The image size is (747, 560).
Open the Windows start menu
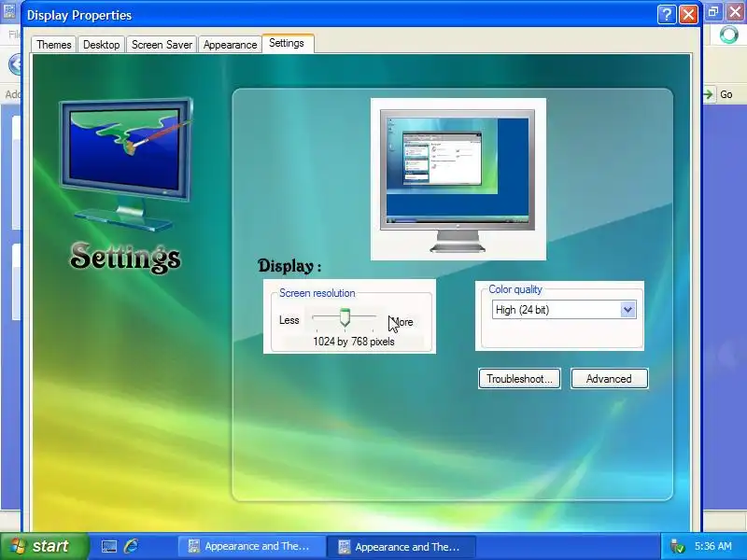coord(44,546)
